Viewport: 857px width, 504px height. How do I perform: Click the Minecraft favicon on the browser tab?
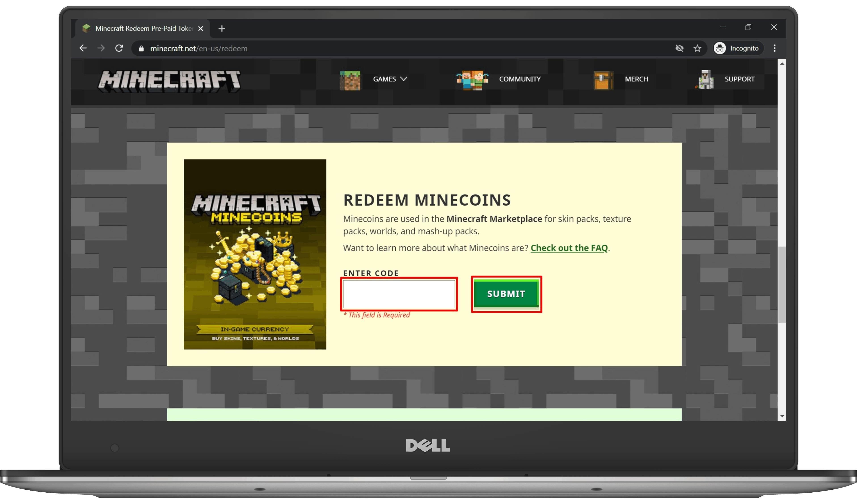pyautogui.click(x=86, y=29)
